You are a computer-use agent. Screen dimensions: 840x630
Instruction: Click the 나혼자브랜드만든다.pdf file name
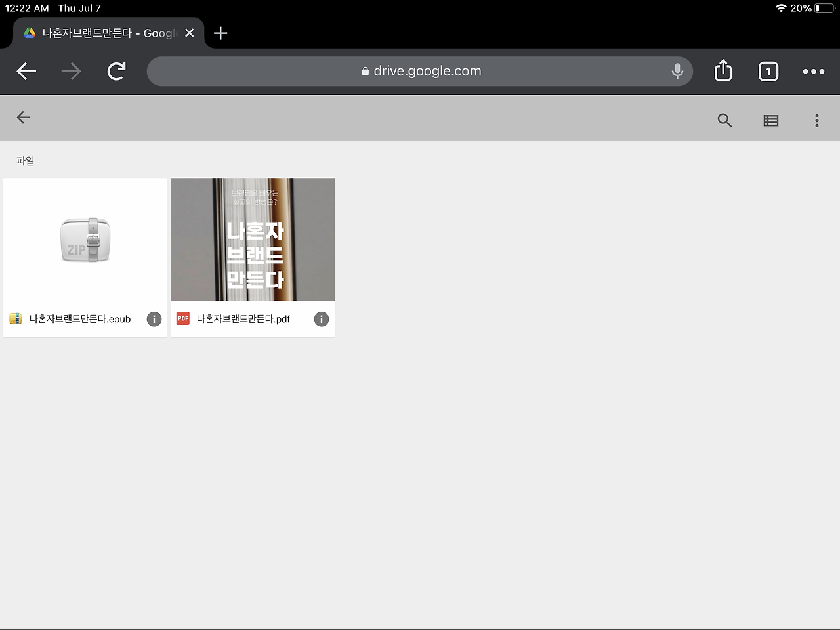(x=243, y=319)
